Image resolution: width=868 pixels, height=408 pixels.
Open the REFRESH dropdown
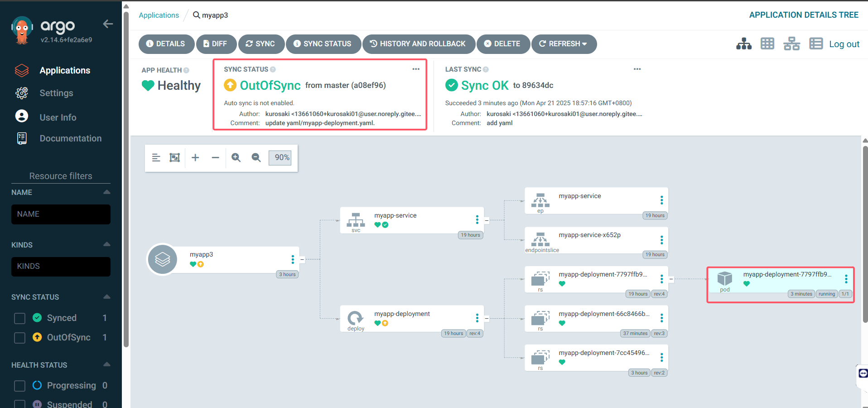click(x=564, y=44)
